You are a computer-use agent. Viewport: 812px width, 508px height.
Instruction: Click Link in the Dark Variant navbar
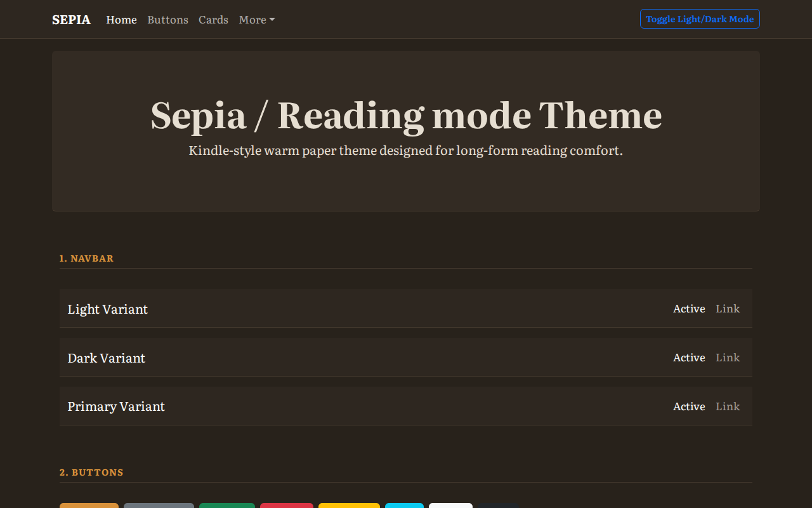pyautogui.click(x=728, y=358)
